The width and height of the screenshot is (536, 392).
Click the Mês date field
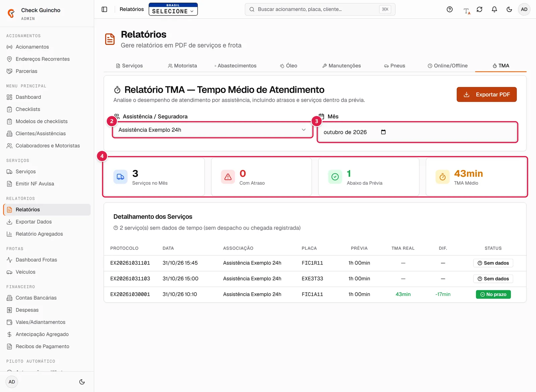coord(417,132)
